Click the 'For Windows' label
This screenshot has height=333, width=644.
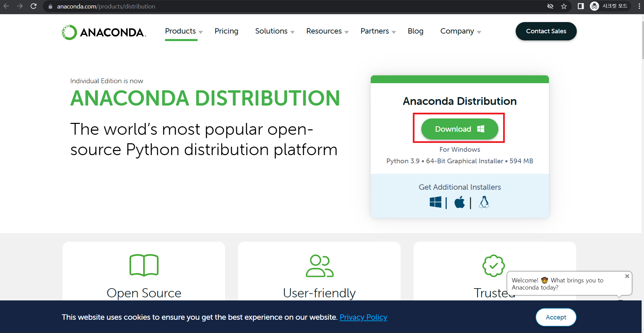coord(460,149)
